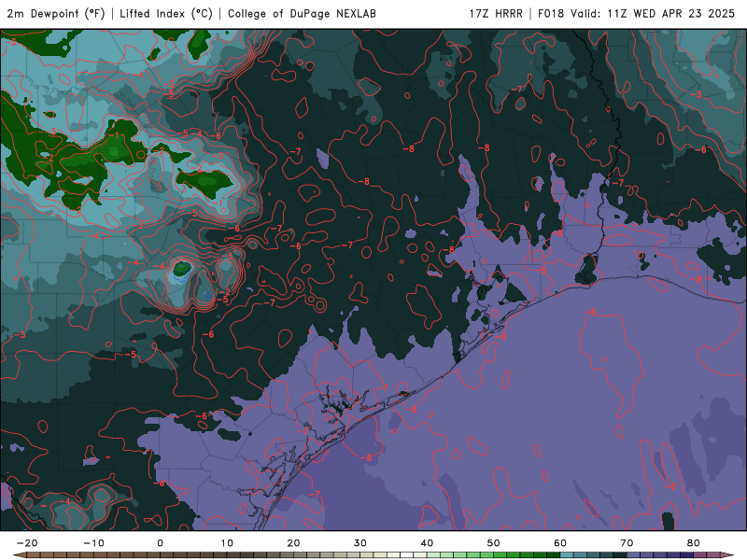
Task: Click the 40 label on the color scale
Action: click(x=427, y=543)
